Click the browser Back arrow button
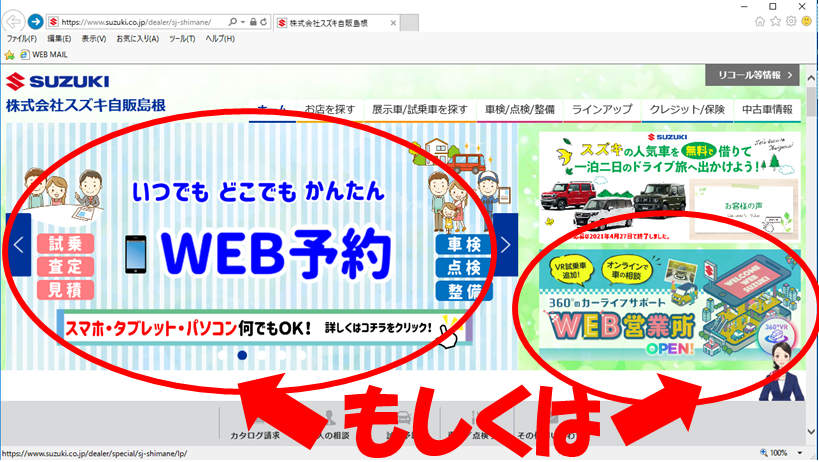819x462 pixels. [x=13, y=21]
